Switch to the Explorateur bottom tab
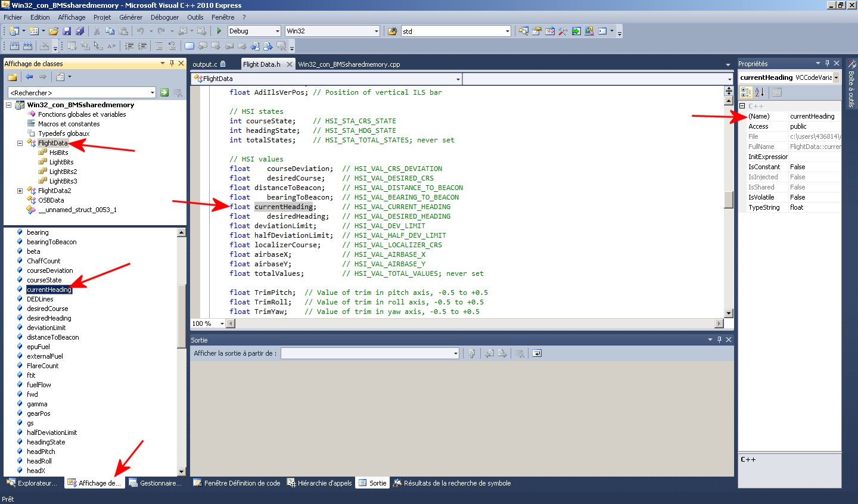Viewport: 858px width, 504px height. (32, 483)
